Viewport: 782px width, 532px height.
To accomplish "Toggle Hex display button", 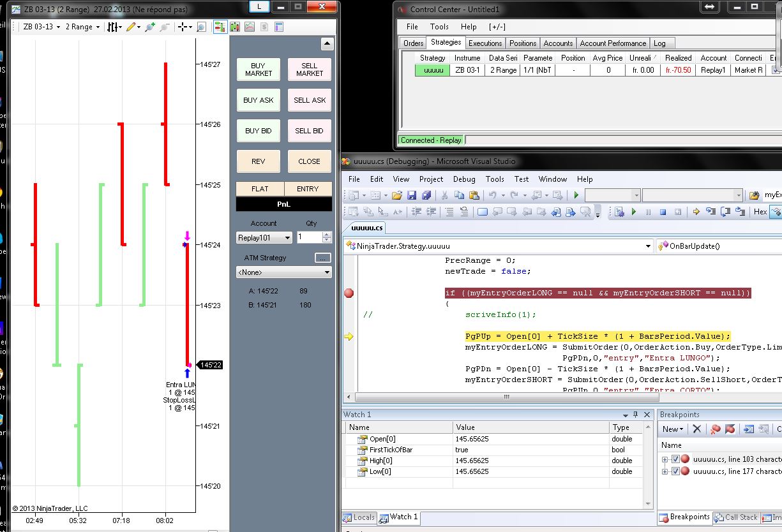I will [760, 212].
